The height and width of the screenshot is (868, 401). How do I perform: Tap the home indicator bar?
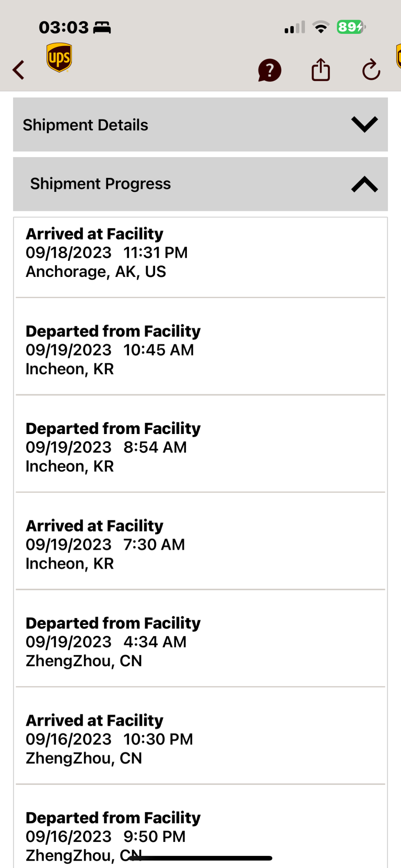point(200,858)
